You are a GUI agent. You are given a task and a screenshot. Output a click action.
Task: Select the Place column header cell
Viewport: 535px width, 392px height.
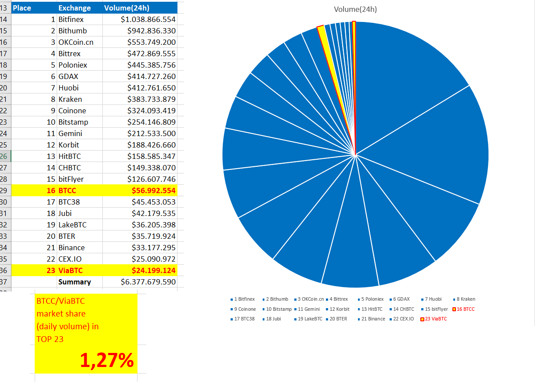[34, 8]
